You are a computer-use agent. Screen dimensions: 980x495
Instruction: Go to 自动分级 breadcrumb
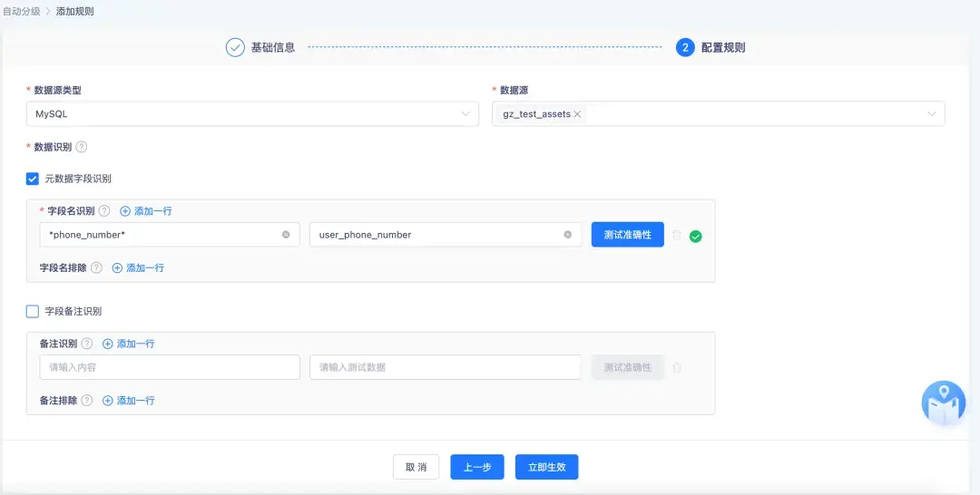tap(21, 11)
